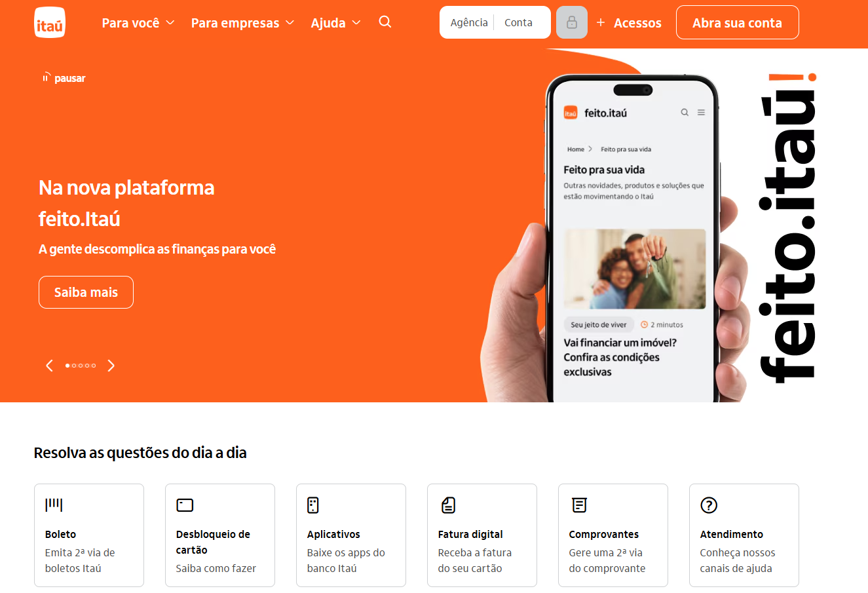Click the Fatura digital document icon
Screen dimensions: 868x593
tap(448, 505)
